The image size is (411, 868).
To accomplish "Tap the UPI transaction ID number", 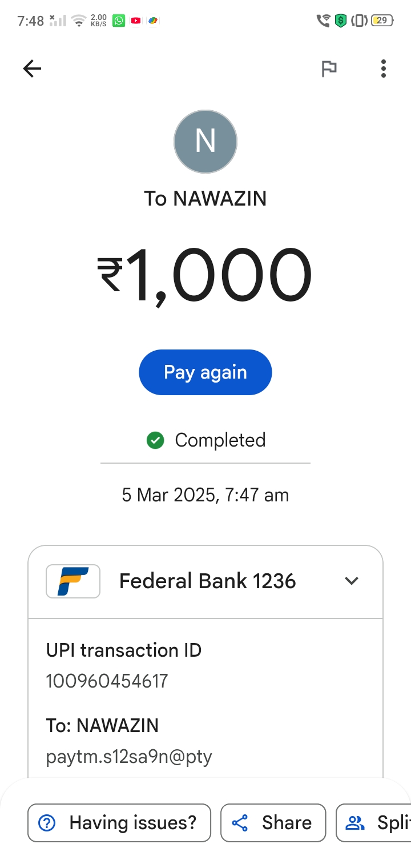I will click(107, 681).
